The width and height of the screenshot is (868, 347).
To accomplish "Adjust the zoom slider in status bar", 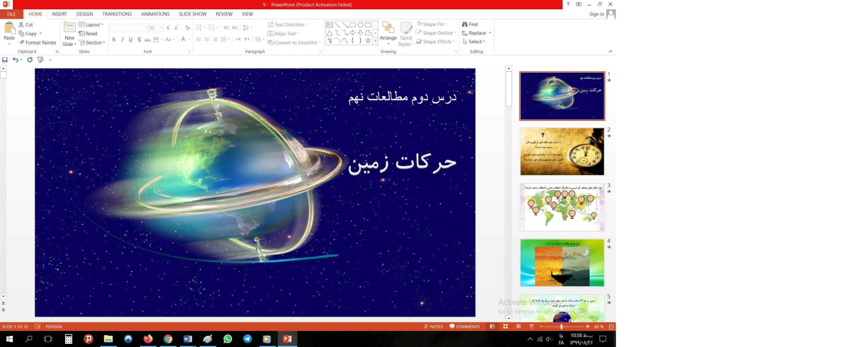I will tap(562, 327).
